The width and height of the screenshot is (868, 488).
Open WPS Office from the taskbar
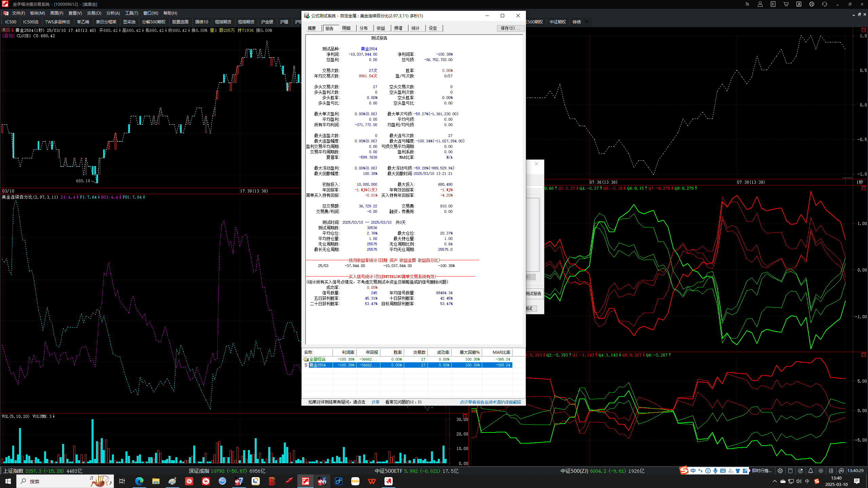[372, 481]
